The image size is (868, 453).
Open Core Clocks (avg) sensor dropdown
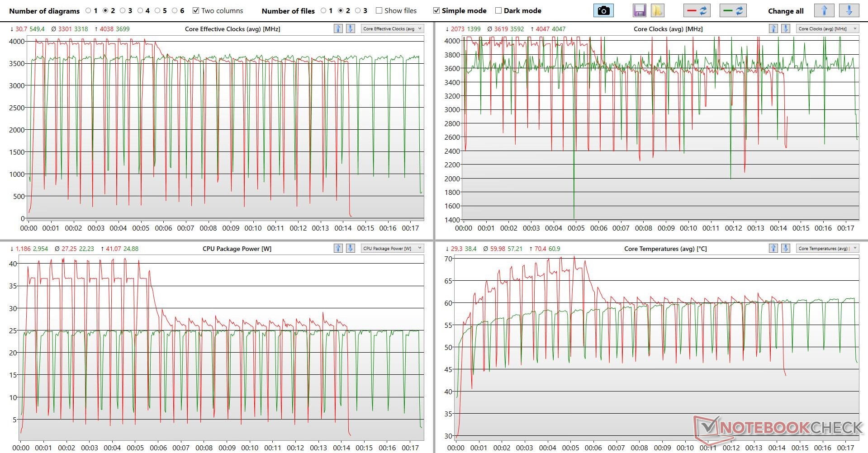point(827,28)
